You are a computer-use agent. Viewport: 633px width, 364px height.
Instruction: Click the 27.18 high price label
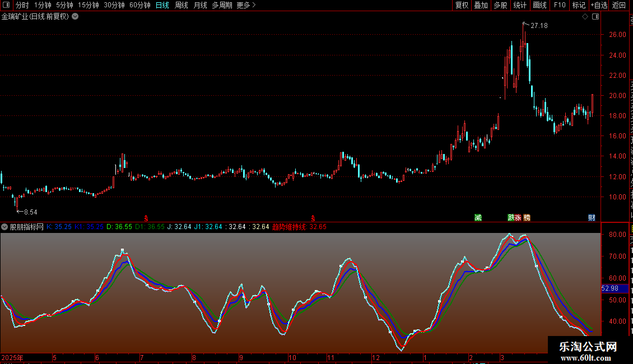[539, 26]
